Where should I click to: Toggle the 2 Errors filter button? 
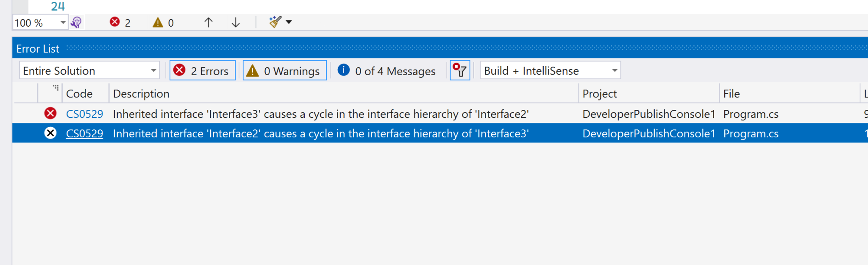tap(202, 70)
